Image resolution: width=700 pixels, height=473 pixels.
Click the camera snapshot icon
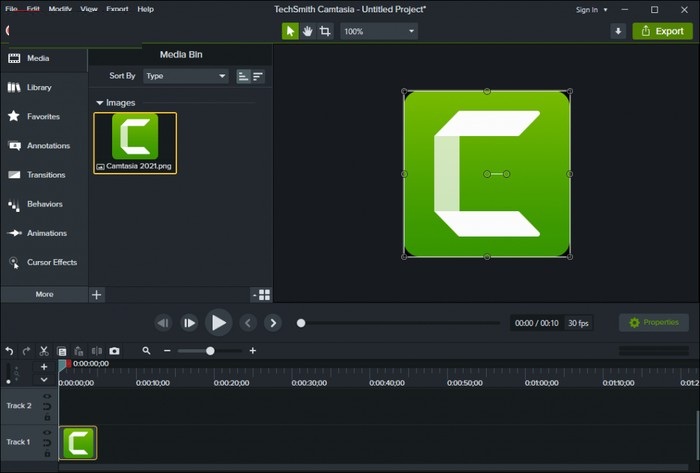click(x=114, y=351)
